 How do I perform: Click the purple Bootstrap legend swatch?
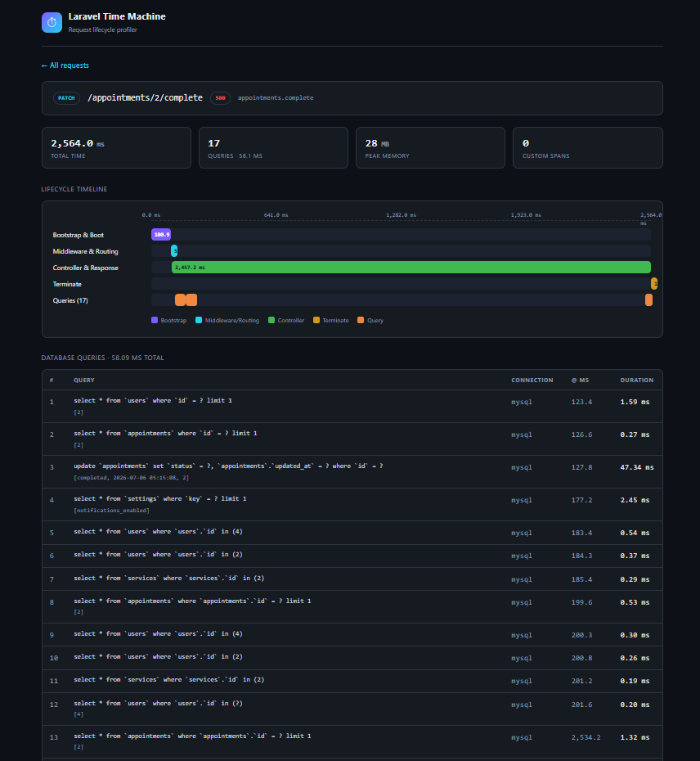tap(155, 320)
